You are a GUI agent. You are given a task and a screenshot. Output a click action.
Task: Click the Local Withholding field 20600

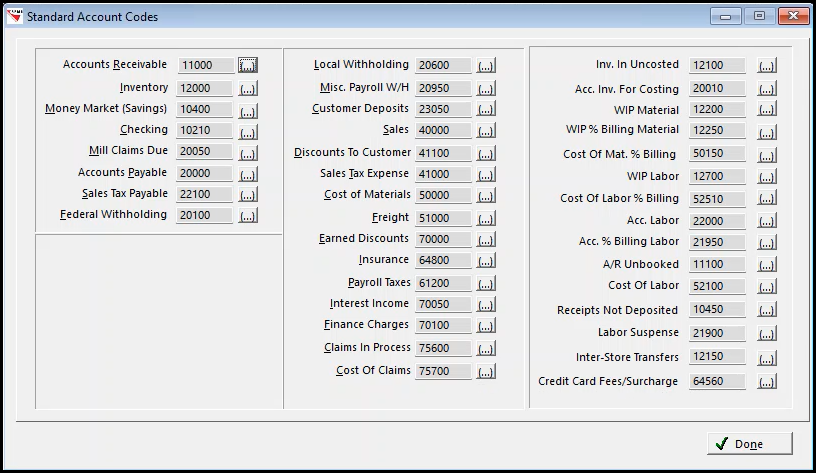click(x=443, y=65)
